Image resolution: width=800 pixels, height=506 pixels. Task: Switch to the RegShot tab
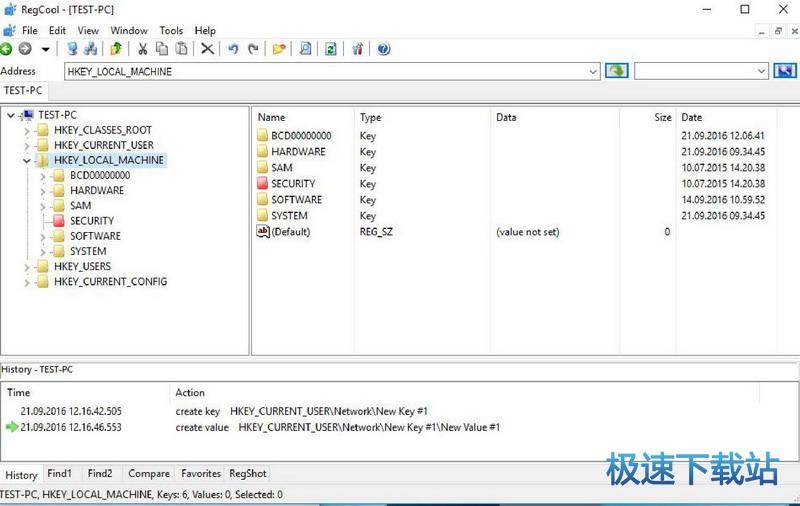click(x=247, y=474)
